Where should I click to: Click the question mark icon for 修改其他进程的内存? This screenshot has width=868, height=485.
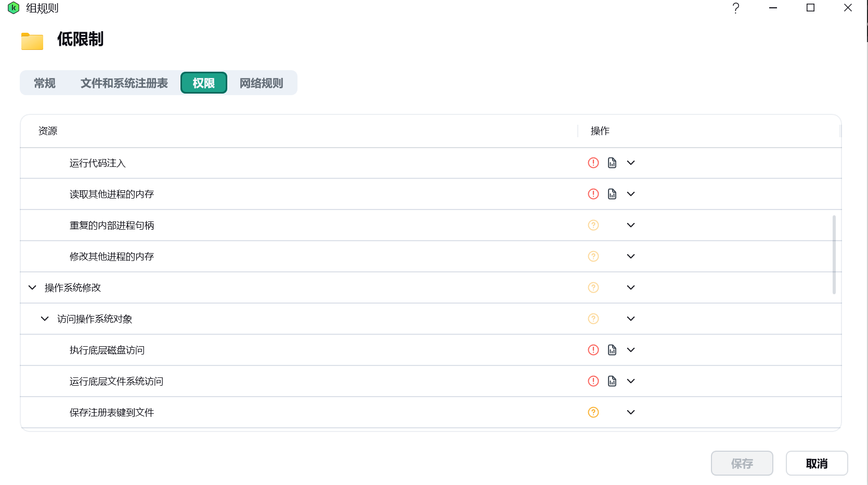(593, 256)
